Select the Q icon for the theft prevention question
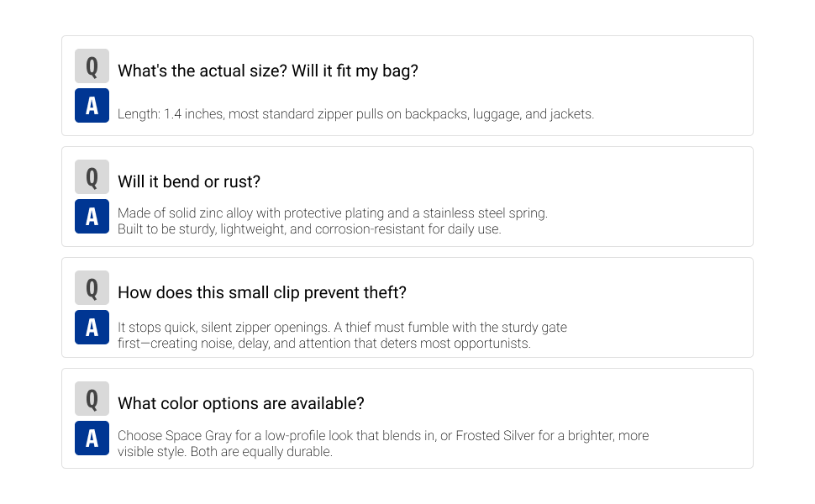Image resolution: width=815 pixels, height=504 pixels. pyautogui.click(x=92, y=287)
